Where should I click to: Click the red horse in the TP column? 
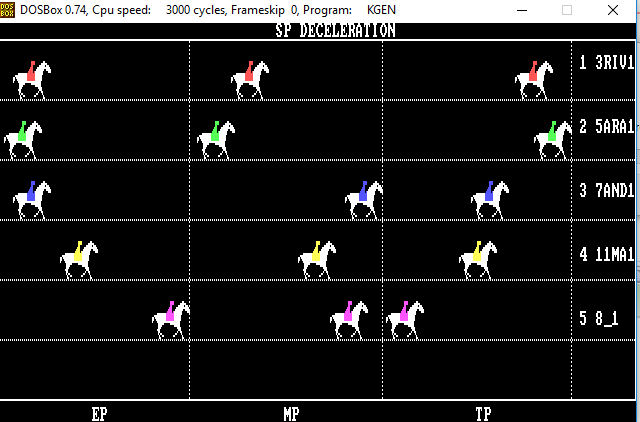[534, 80]
